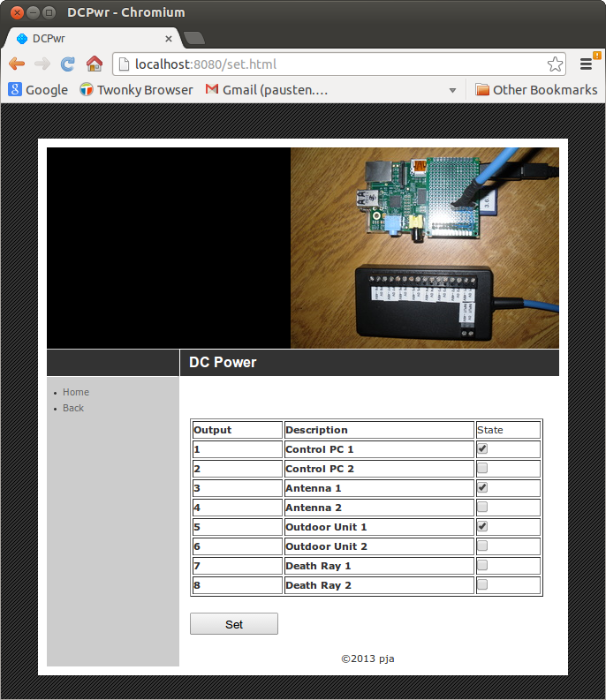The image size is (606, 700).
Task: Open the Other Bookmarks folder
Action: point(536,89)
